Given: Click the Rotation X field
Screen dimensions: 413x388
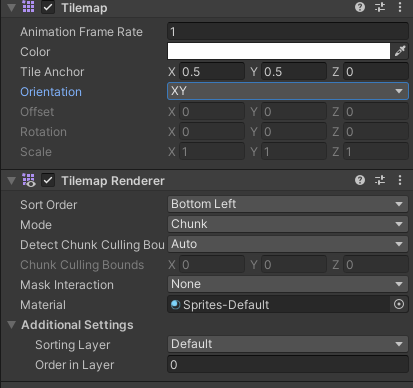Looking at the screenshot, I should click(212, 131).
